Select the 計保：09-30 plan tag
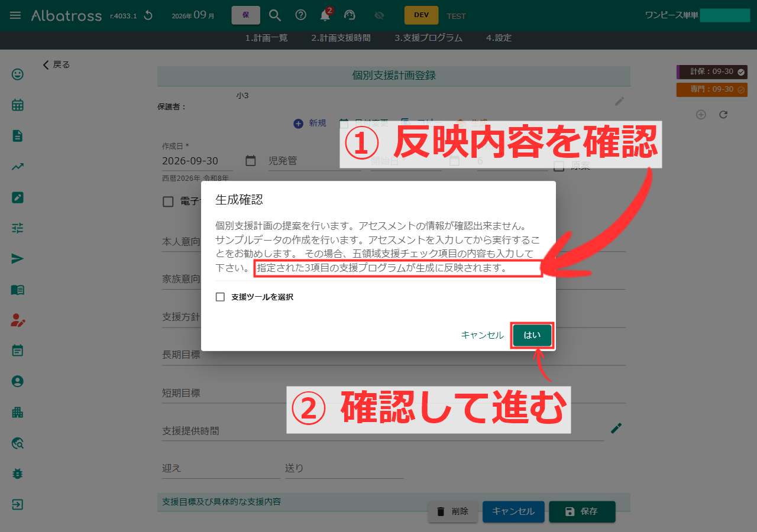The image size is (757, 532). [712, 72]
